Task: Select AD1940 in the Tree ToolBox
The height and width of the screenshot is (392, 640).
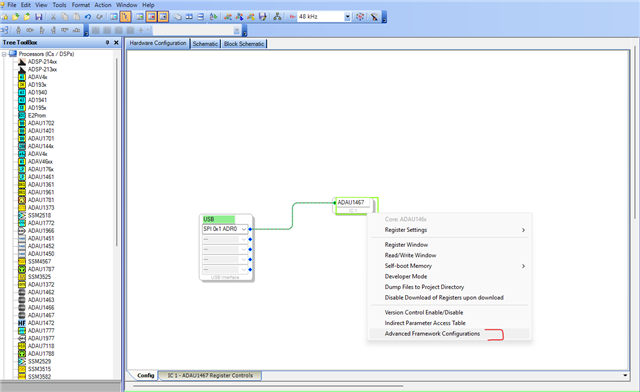Action: click(x=37, y=93)
